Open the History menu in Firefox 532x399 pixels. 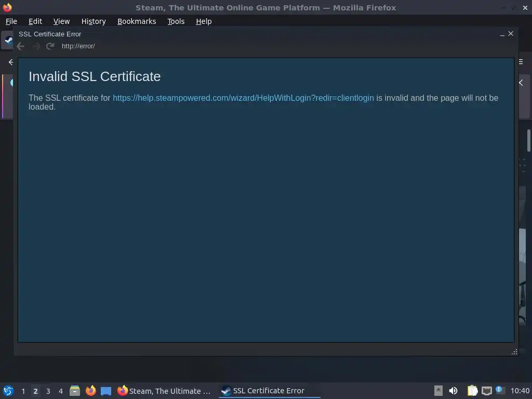94,21
